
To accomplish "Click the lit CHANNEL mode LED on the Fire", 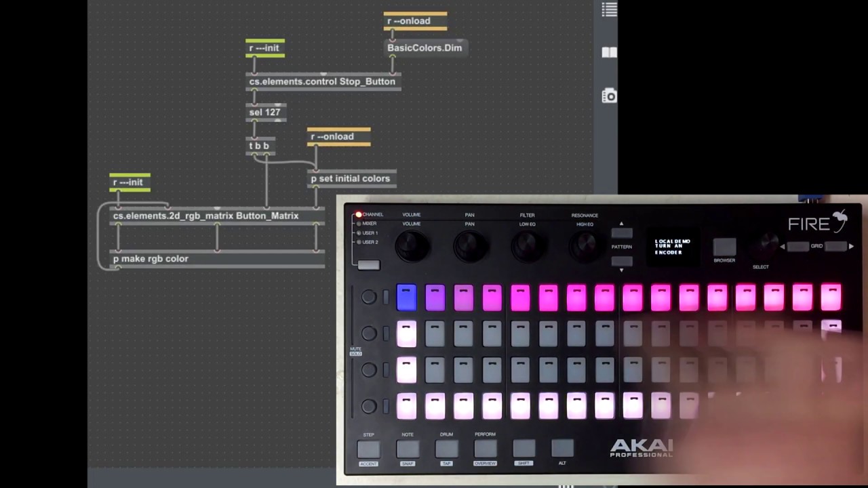I will 359,215.
